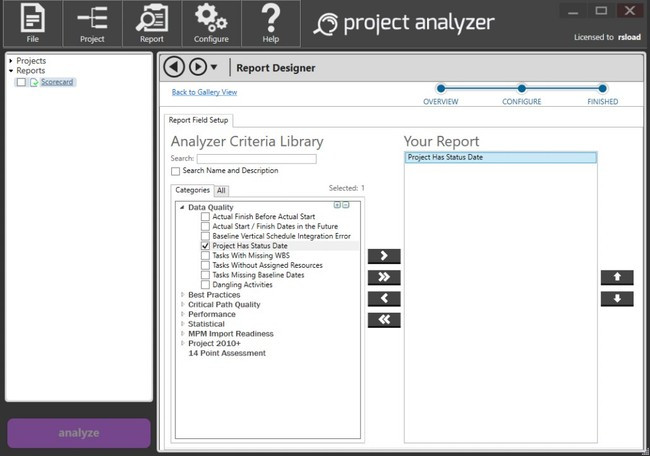Add all criteria with double right arrow
The height and width of the screenshot is (456, 650).
click(385, 277)
